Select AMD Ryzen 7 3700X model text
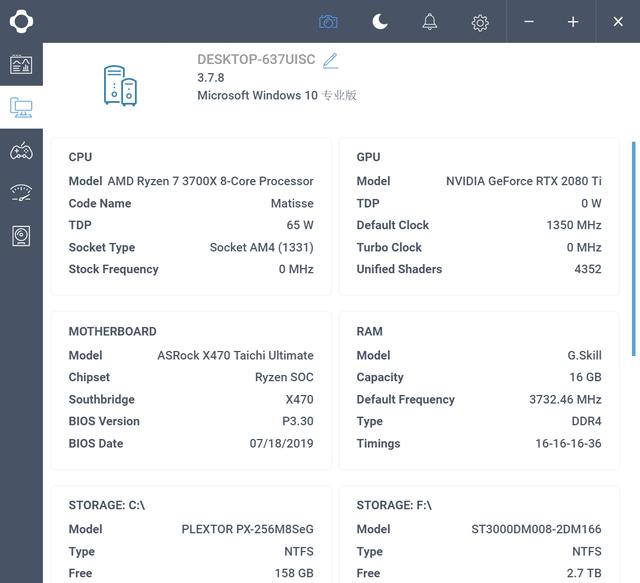The height and width of the screenshot is (583, 640). (210, 181)
